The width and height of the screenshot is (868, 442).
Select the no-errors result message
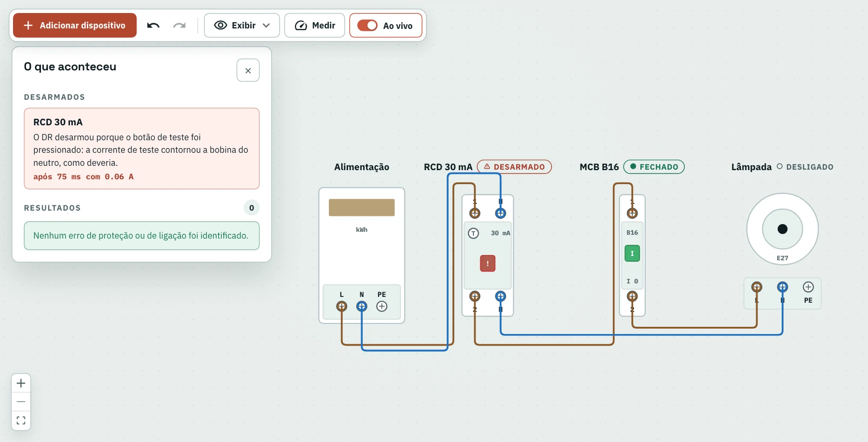coord(142,236)
